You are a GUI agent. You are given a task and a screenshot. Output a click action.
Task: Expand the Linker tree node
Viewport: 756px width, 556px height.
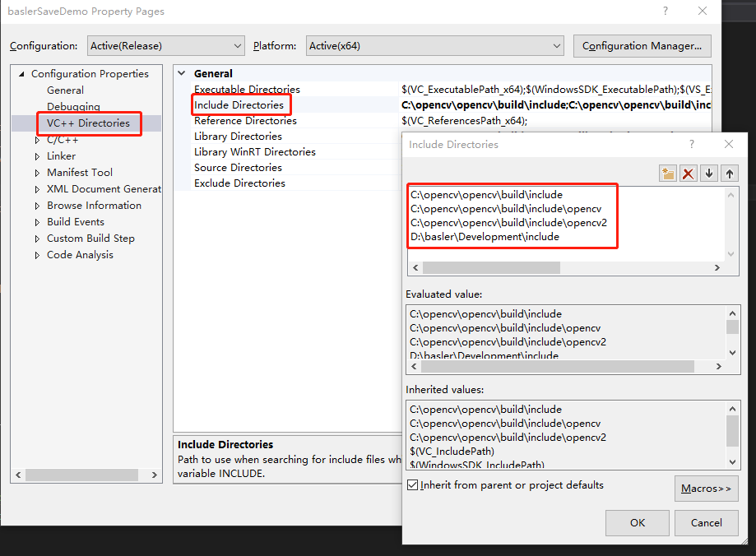tap(36, 155)
